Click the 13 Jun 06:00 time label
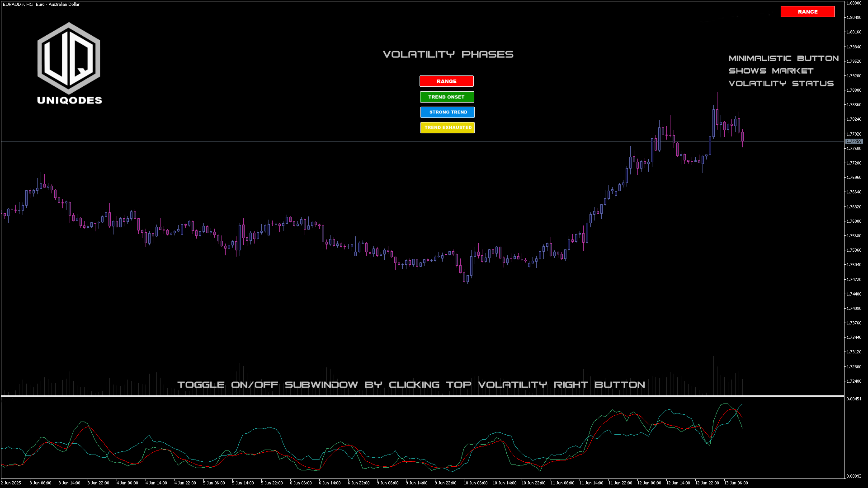 [x=736, y=483]
